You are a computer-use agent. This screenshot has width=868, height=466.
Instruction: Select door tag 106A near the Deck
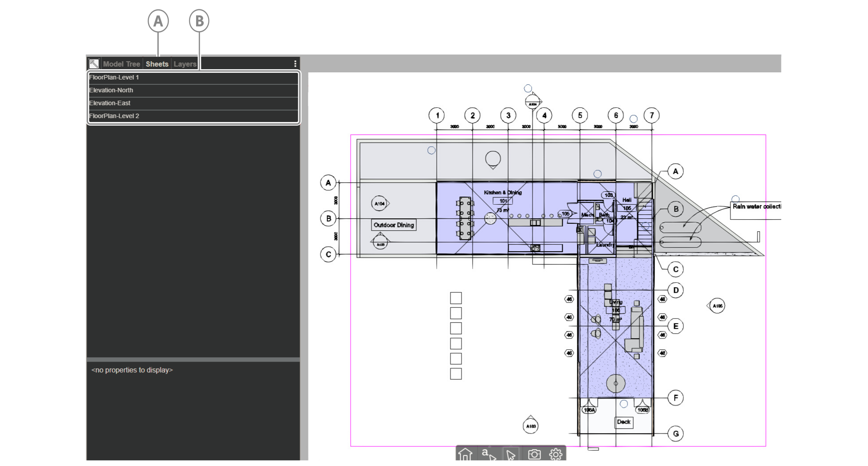(589, 410)
